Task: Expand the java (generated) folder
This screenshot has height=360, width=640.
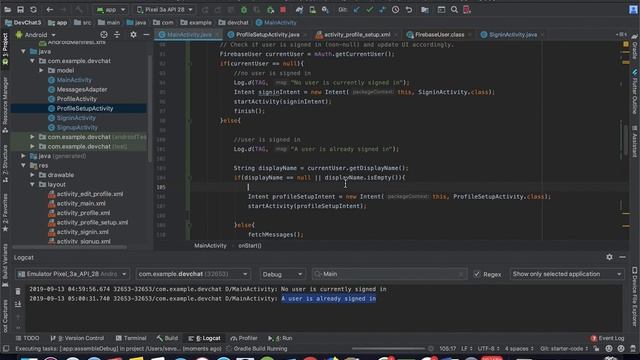Action: coord(23,156)
